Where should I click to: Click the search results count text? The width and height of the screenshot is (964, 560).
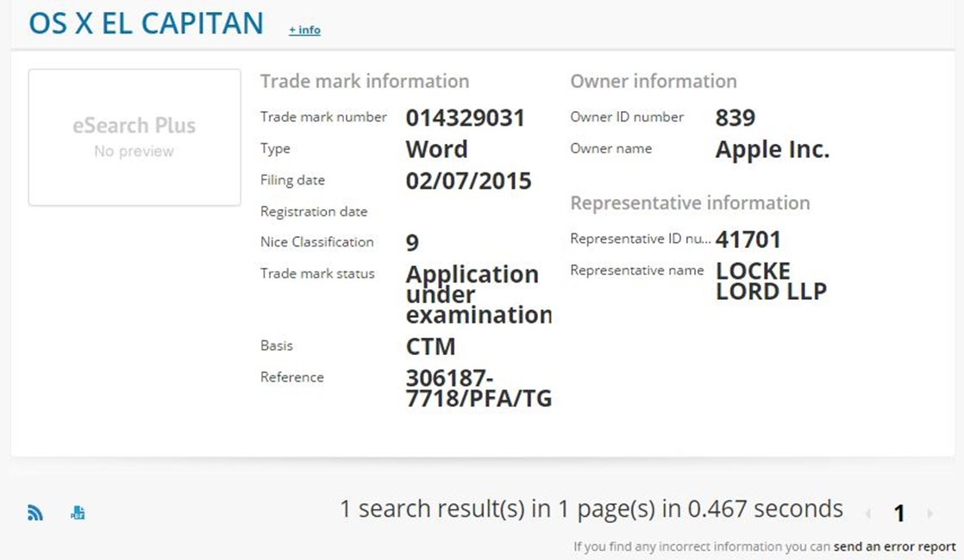click(x=591, y=508)
